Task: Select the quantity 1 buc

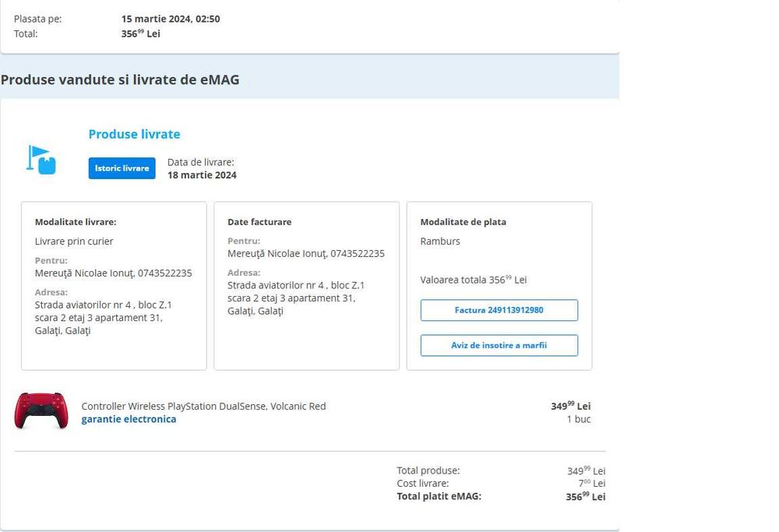Action: [x=579, y=419]
